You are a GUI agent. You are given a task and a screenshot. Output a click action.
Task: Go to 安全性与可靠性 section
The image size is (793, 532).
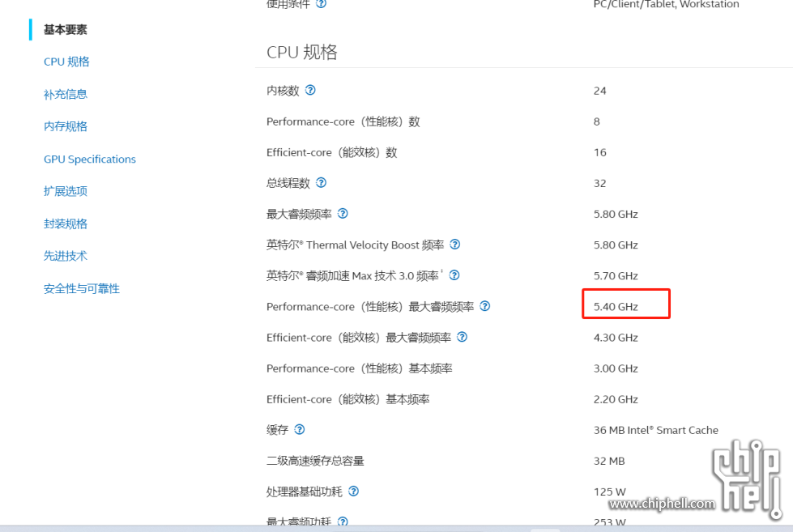[x=82, y=288]
